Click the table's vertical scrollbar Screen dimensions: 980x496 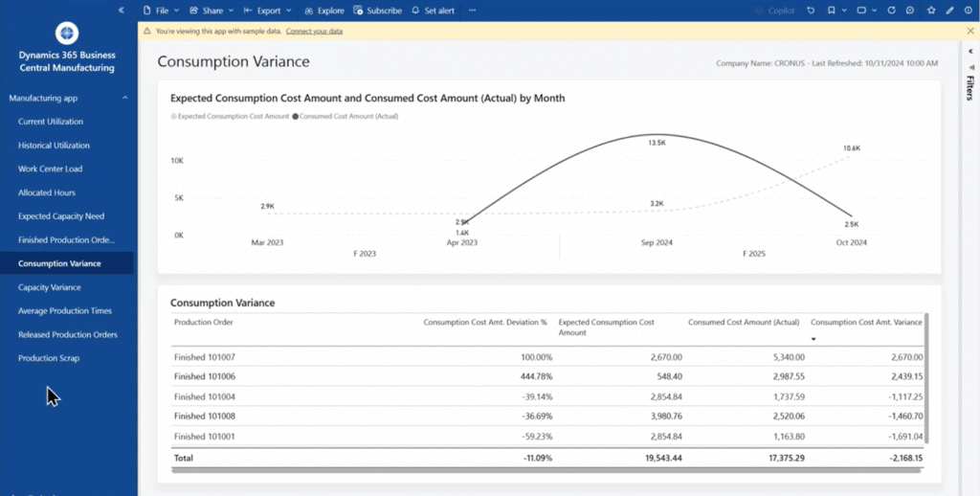(x=926, y=378)
